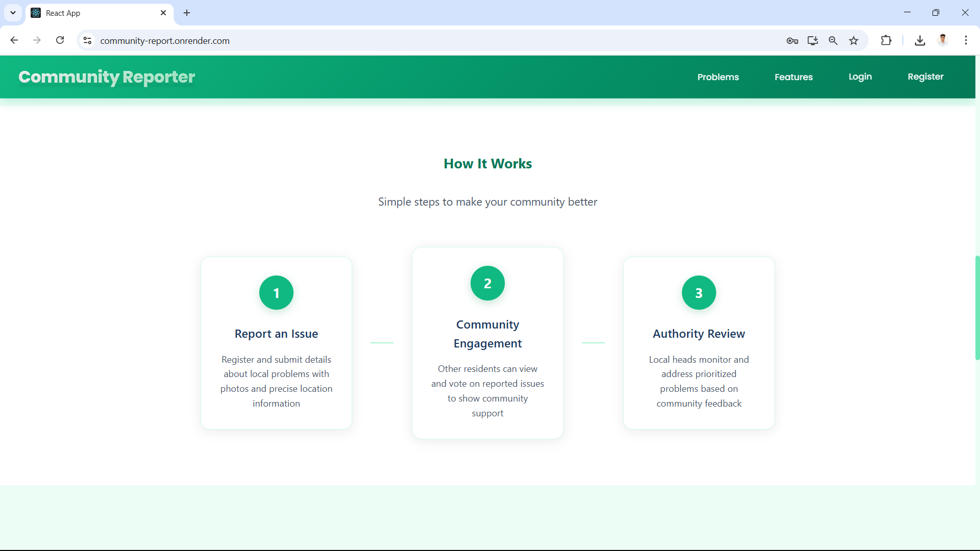Screen dimensions: 980x551
Task: Open site information icon in address bar
Action: click(87, 40)
